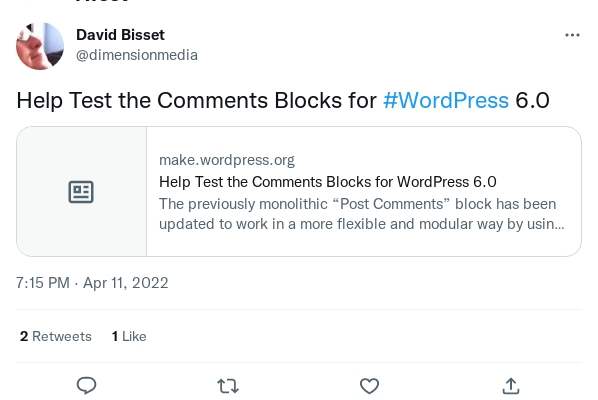Image resolution: width=598 pixels, height=400 pixels.
Task: Open David Bisset's profile picture
Action: coord(40,46)
